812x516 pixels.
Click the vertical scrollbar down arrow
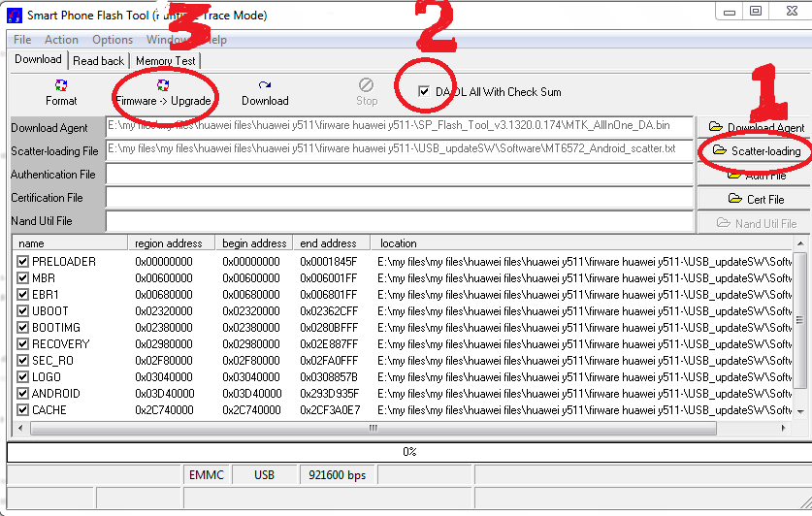pos(799,411)
